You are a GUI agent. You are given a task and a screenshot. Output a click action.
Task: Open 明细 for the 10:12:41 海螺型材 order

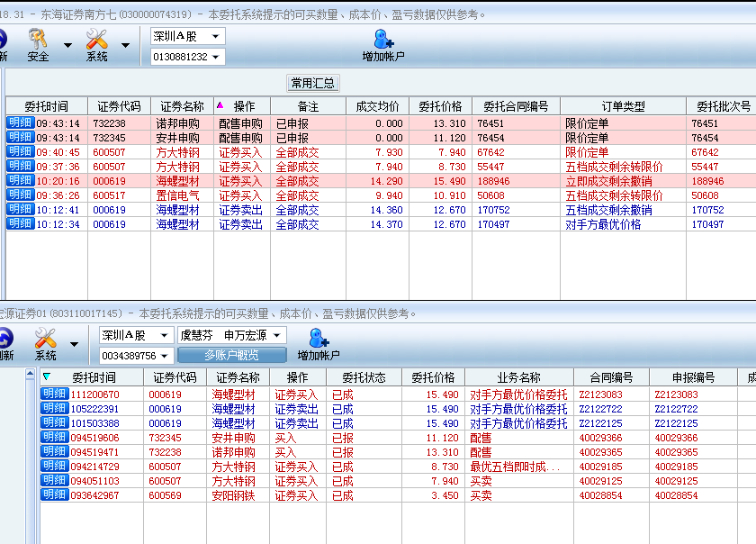coord(20,210)
